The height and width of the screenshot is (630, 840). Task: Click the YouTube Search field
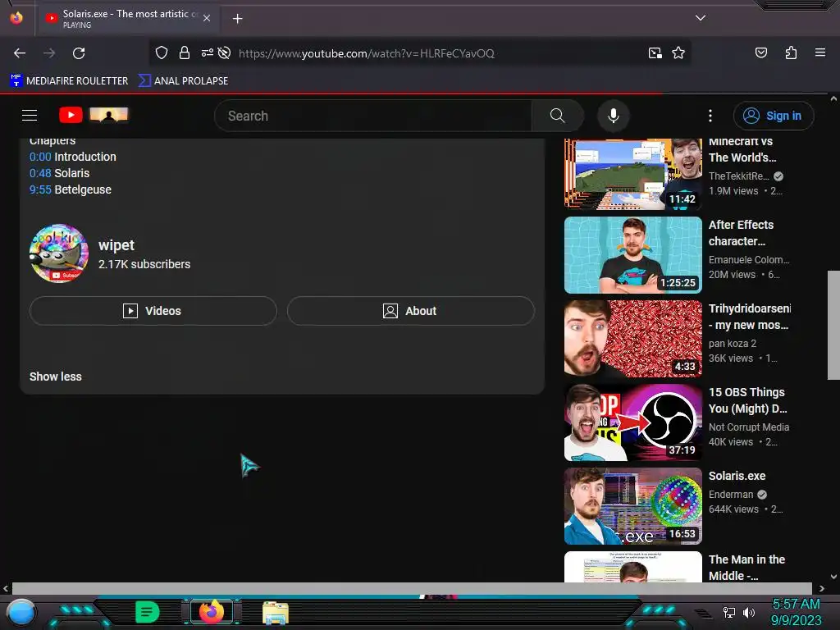[373, 116]
